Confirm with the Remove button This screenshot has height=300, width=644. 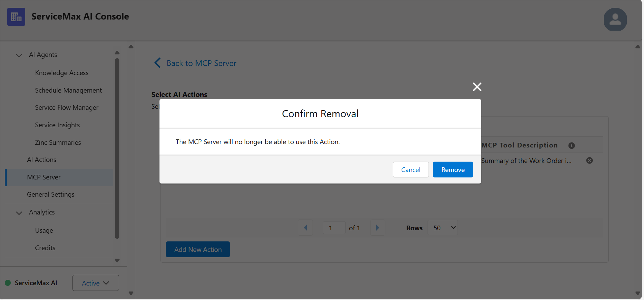point(453,170)
